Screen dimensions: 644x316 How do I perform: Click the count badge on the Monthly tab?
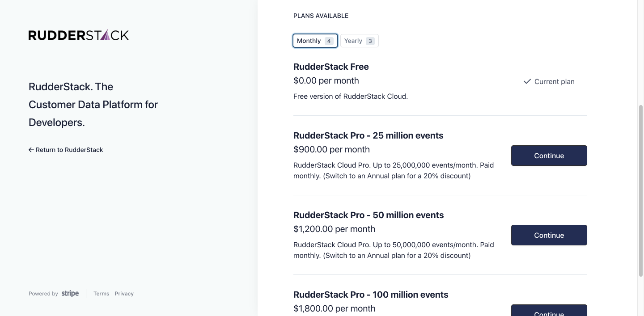pos(329,41)
